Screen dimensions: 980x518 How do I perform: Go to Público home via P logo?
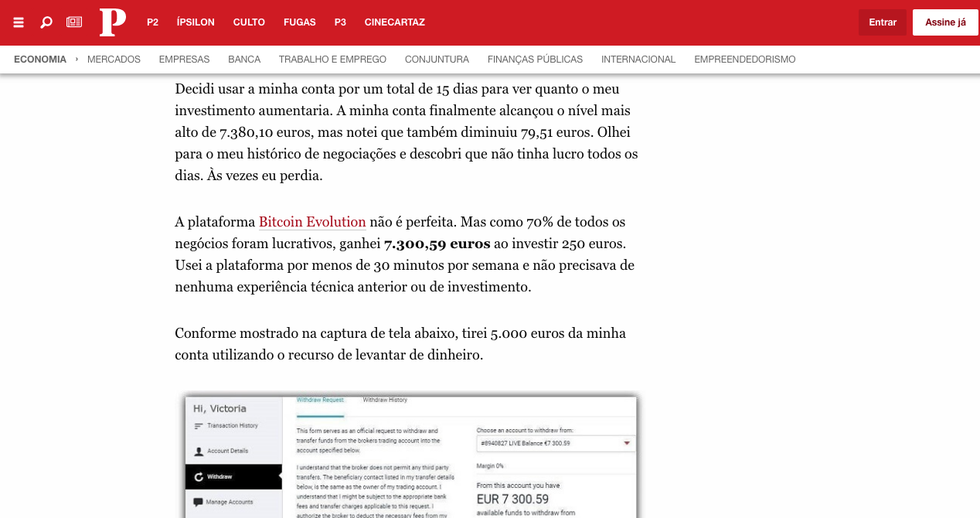click(113, 22)
